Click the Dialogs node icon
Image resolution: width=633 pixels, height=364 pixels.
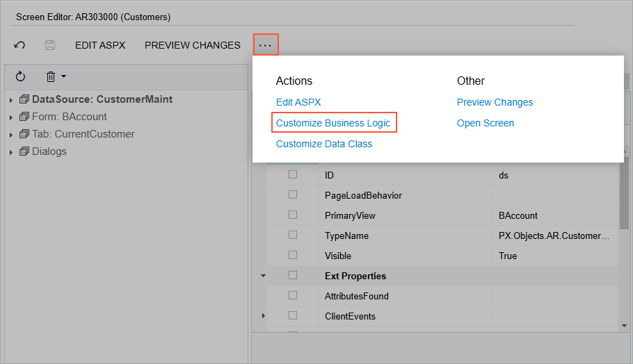coord(24,151)
